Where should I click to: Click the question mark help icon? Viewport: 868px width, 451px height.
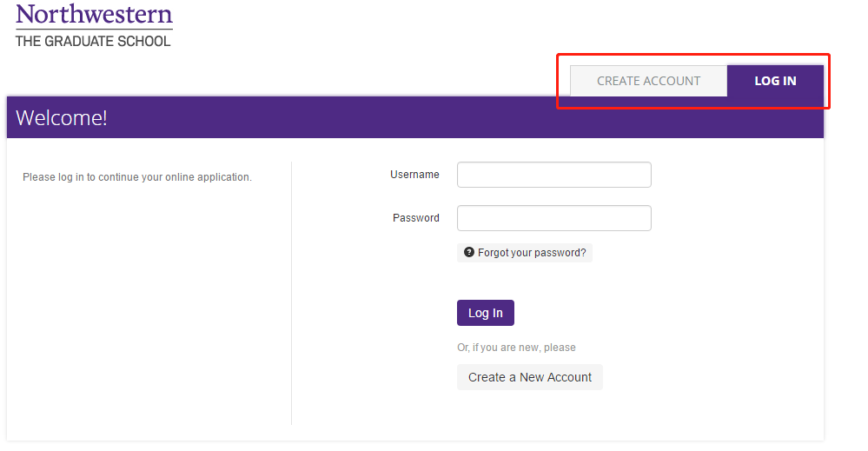point(469,252)
